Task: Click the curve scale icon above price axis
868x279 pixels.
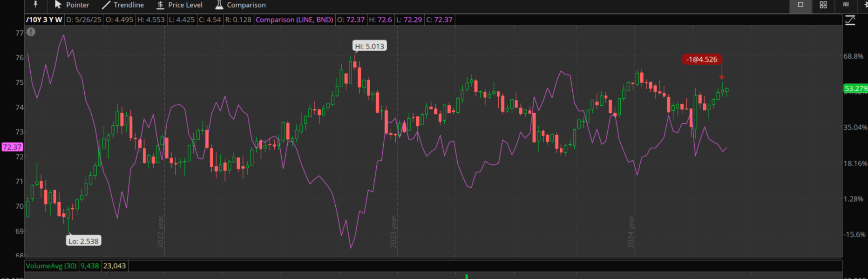Action: pos(850,20)
